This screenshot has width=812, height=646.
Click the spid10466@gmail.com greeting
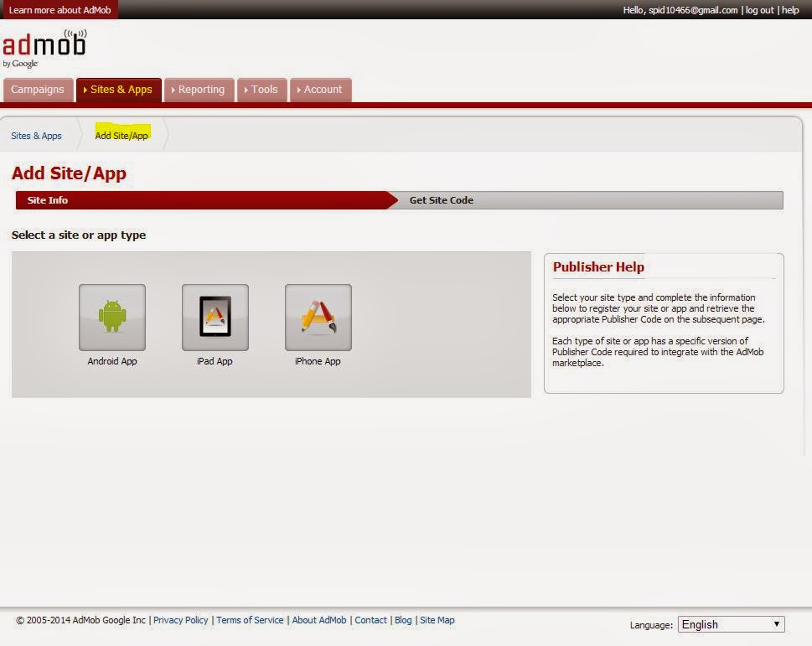pyautogui.click(x=681, y=10)
